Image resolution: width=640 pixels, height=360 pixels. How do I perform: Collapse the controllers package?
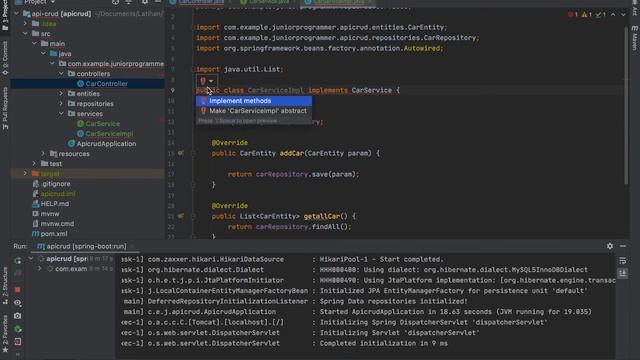(61, 73)
